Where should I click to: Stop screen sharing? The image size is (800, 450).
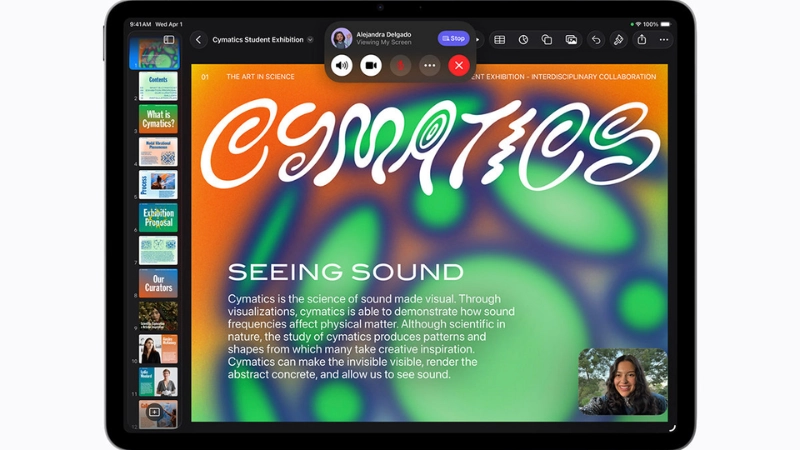click(454, 38)
